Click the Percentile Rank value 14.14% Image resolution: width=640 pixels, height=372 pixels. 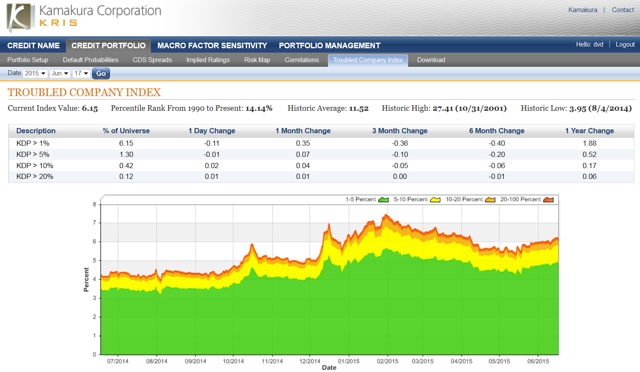click(259, 108)
